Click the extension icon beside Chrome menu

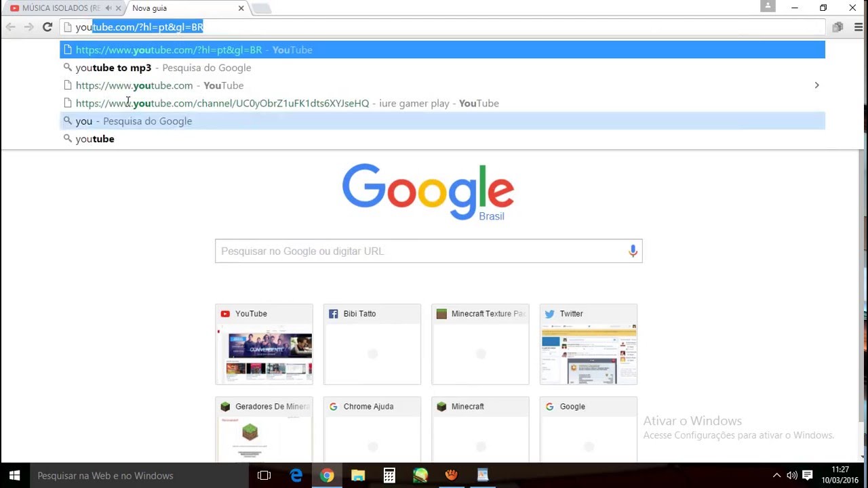point(838,27)
